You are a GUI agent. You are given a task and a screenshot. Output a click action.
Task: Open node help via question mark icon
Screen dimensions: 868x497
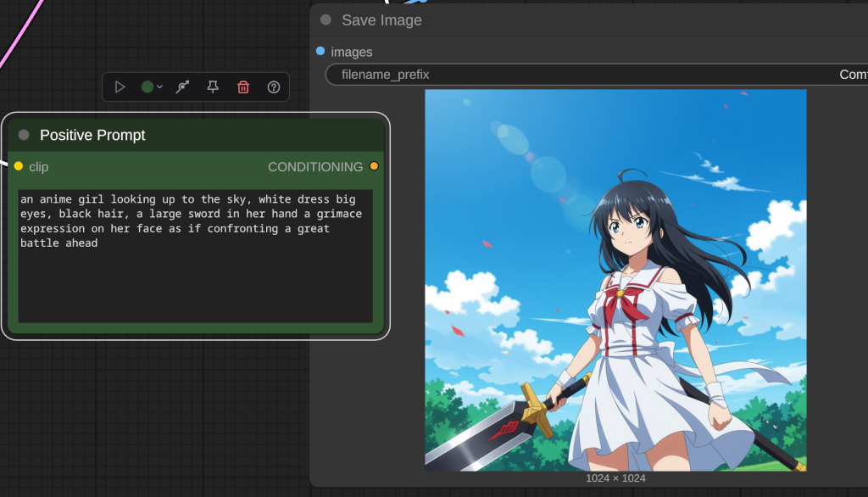(x=274, y=87)
